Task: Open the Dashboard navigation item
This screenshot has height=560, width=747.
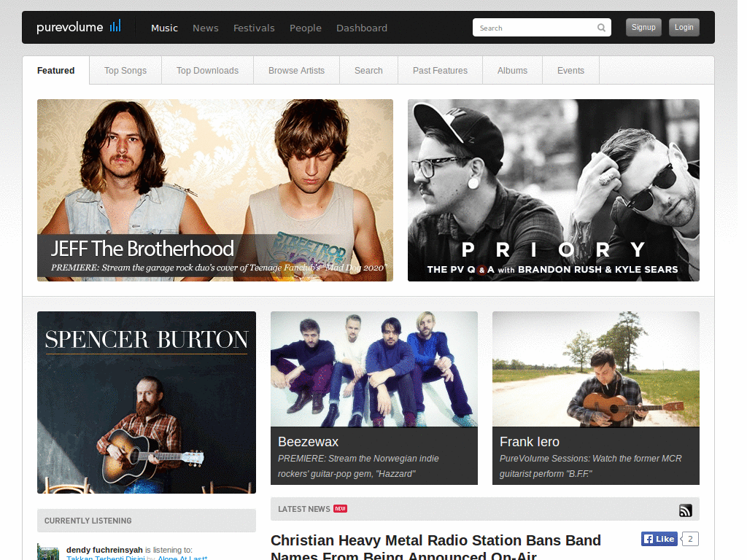Action: (x=362, y=28)
